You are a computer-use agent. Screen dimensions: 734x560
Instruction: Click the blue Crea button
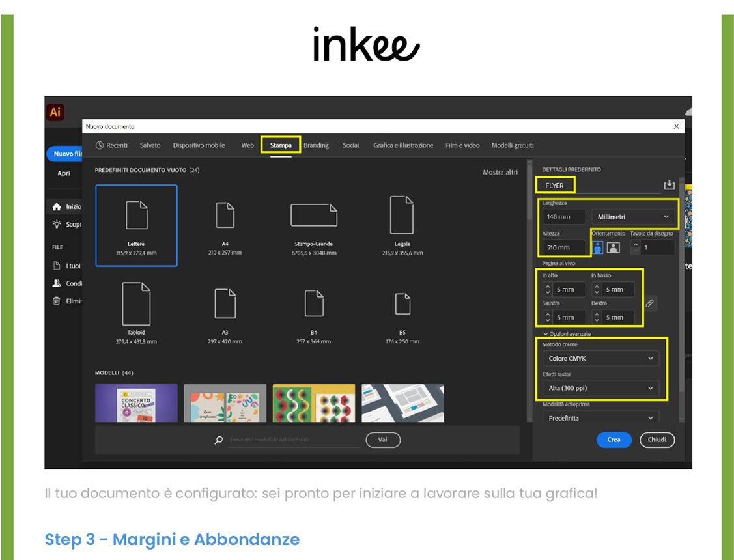(614, 440)
